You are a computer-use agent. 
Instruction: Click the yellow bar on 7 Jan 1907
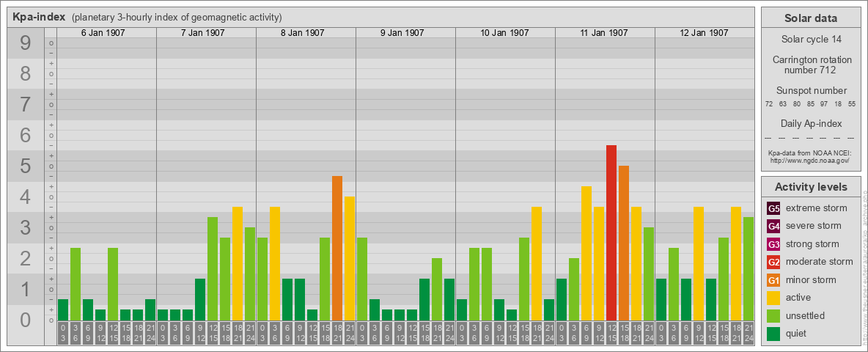[238, 263]
